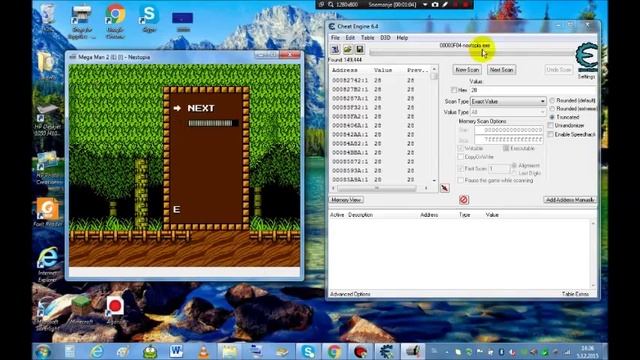Click the New Scan button
The image size is (640, 360).
(467, 70)
